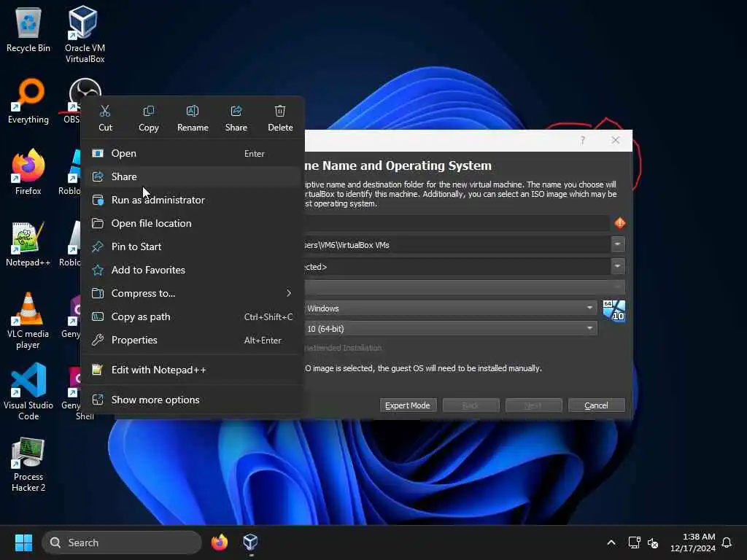Choose Show more options
The height and width of the screenshot is (560, 747).
[193, 400]
